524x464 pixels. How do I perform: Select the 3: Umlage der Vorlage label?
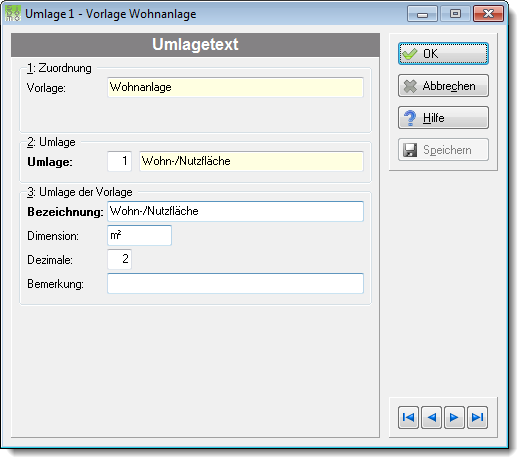click(x=80, y=192)
